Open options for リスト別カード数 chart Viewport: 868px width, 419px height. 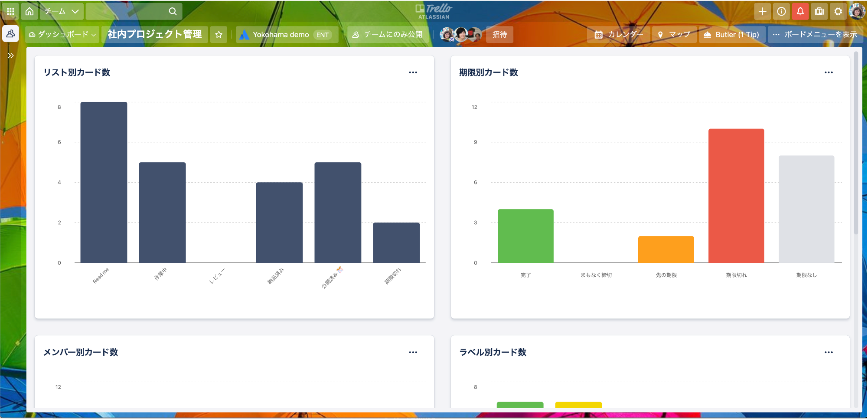pyautogui.click(x=413, y=72)
